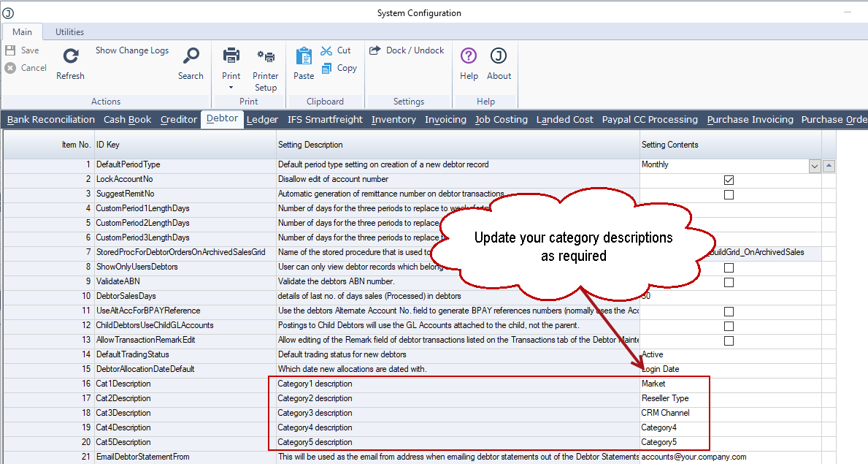Image resolution: width=868 pixels, height=464 pixels.
Task: Open the Inventory tab
Action: [x=393, y=120]
